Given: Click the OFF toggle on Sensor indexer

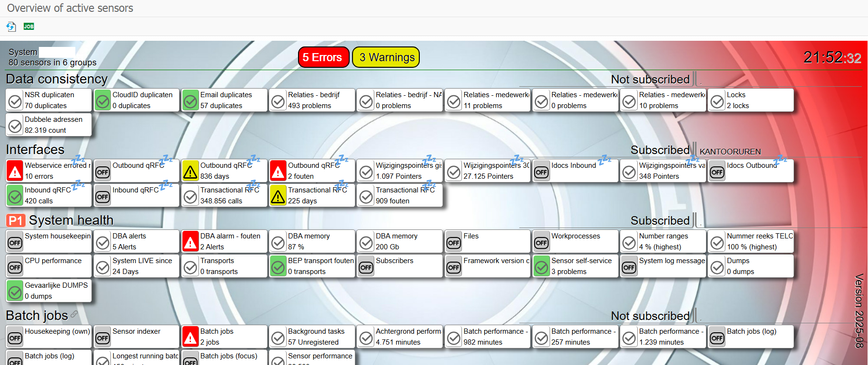Looking at the screenshot, I should [x=103, y=338].
